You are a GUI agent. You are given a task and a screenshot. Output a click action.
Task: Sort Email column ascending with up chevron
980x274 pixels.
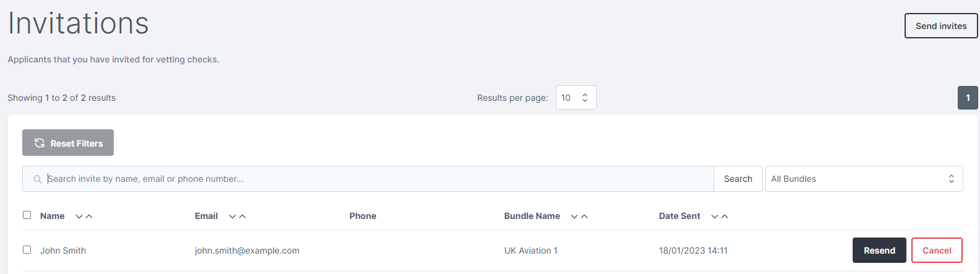(x=242, y=216)
